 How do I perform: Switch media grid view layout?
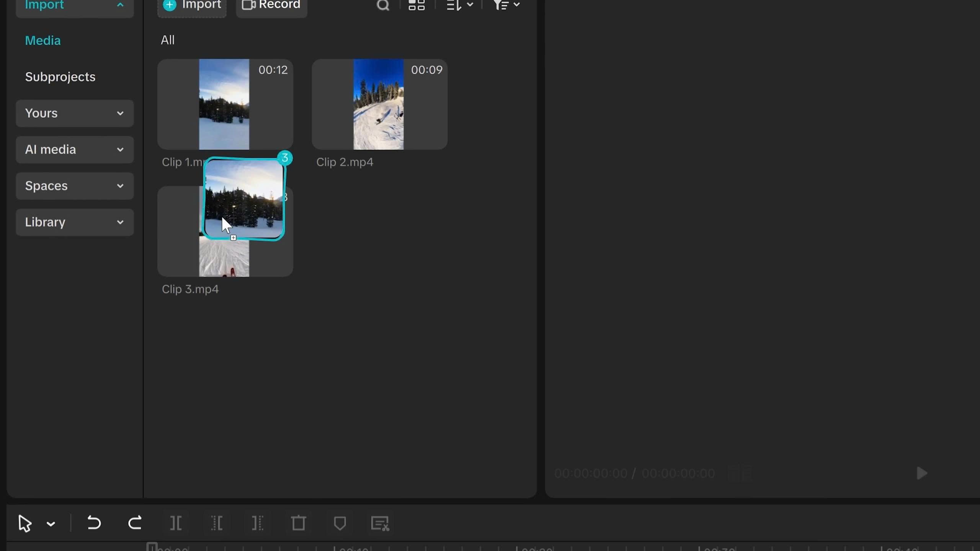[x=416, y=5]
